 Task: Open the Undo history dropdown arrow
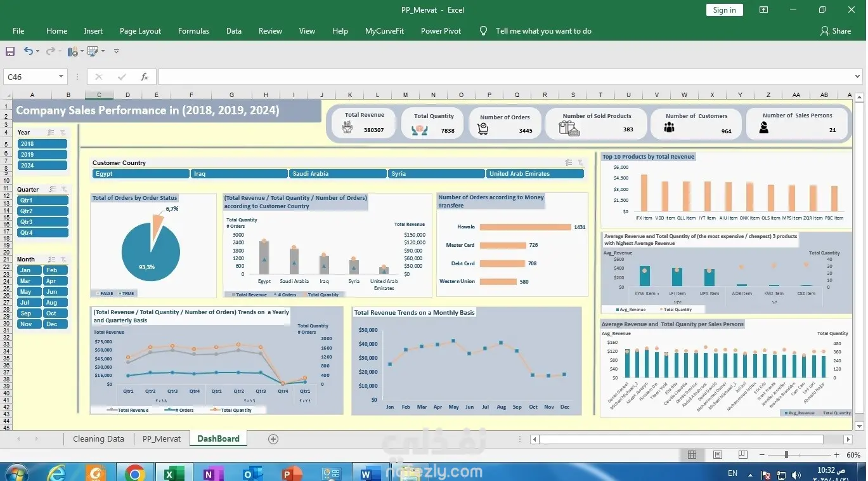(x=37, y=51)
